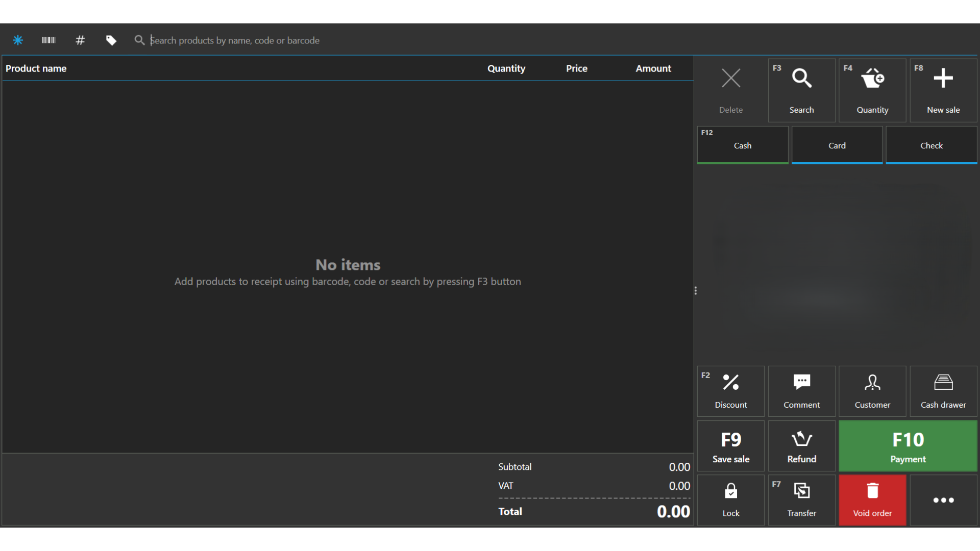Add a Comment to the order
The image size is (980, 551).
pos(801,391)
